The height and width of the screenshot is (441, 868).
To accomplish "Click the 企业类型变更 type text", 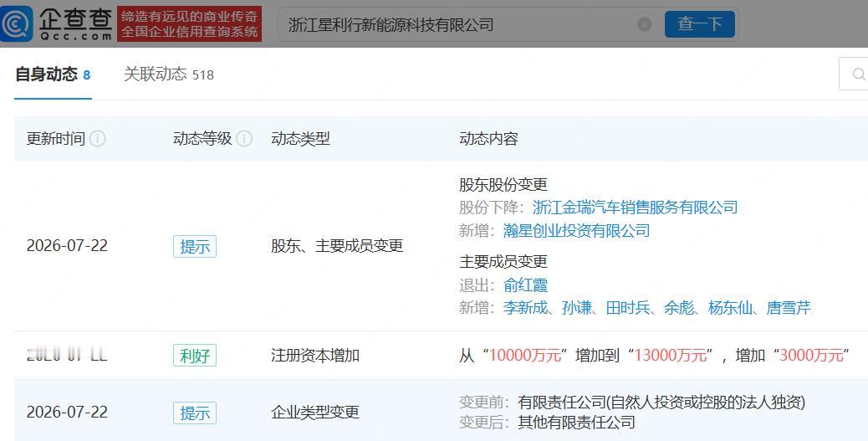I will pyautogui.click(x=315, y=413).
